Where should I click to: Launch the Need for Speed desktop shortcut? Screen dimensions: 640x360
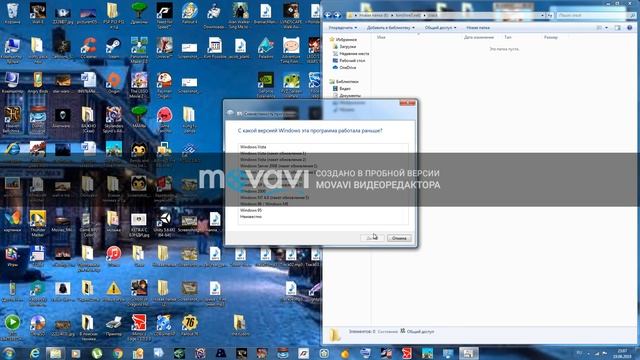pos(164,15)
